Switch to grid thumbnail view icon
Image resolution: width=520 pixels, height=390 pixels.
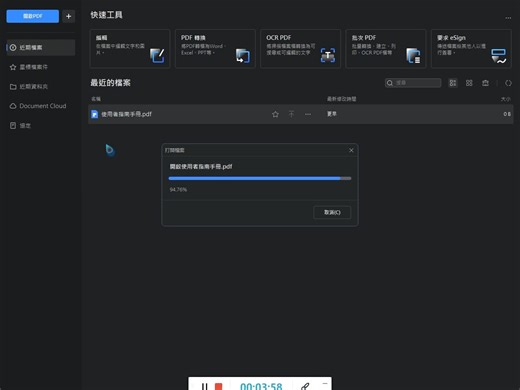pos(469,83)
